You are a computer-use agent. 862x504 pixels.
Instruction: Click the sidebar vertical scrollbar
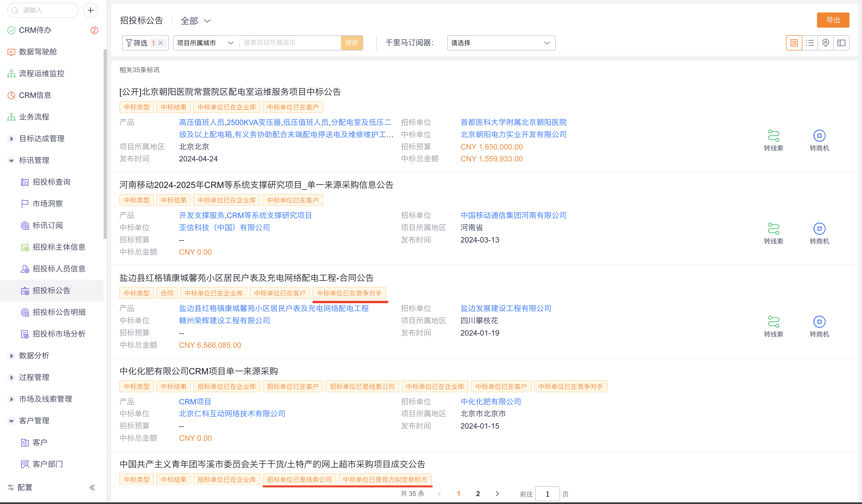(105, 144)
